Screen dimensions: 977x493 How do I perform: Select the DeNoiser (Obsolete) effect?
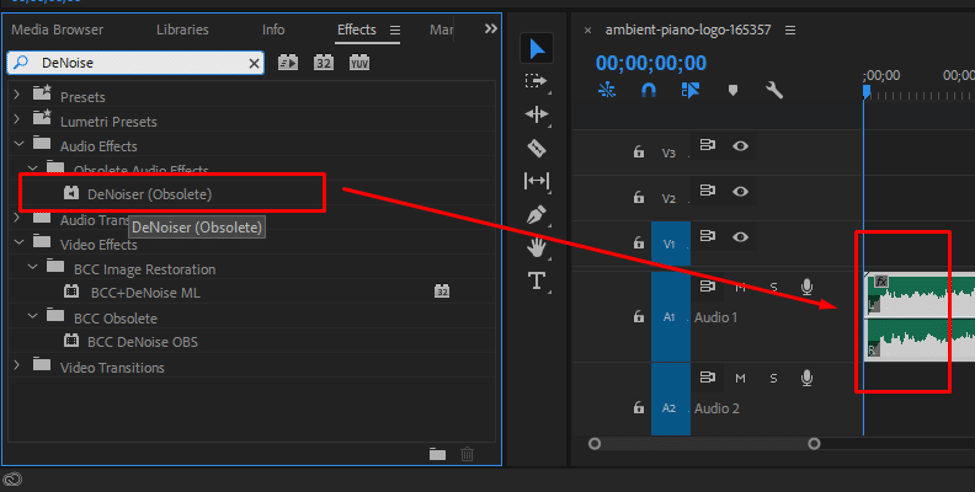[149, 194]
